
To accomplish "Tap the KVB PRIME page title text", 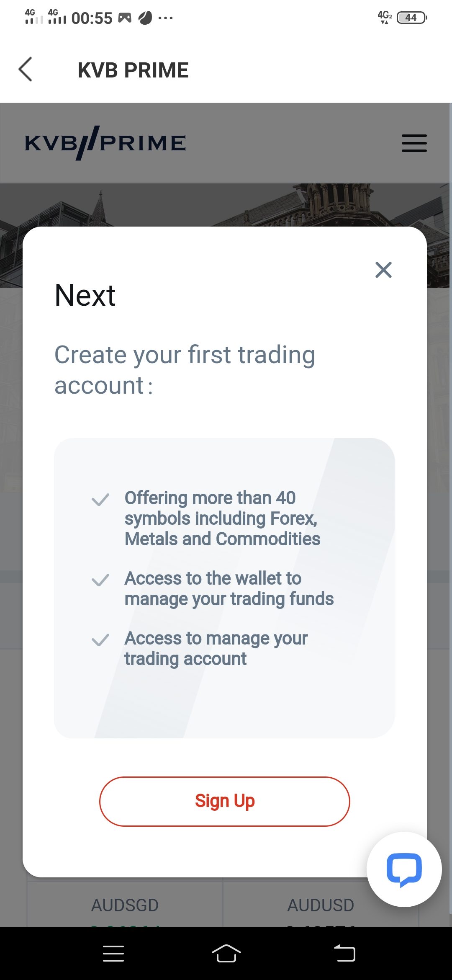I will click(x=133, y=70).
